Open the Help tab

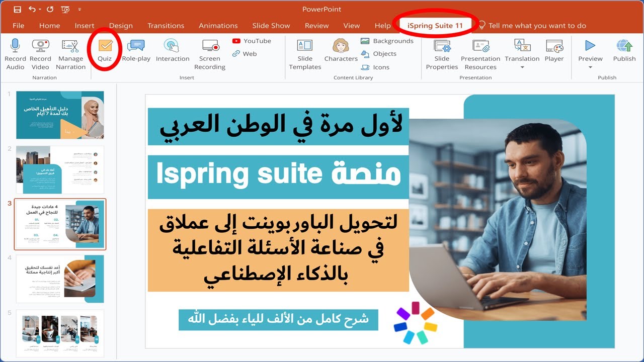click(x=382, y=26)
